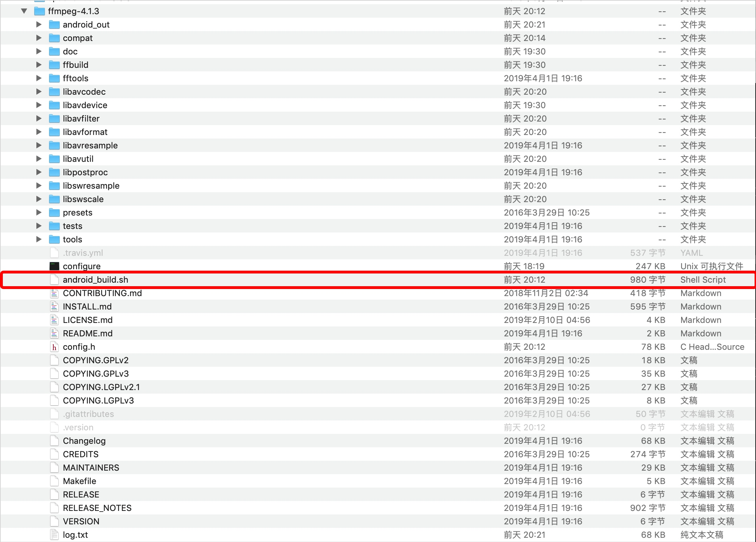756x542 pixels.
Task: Select the compat folder icon
Action: coord(54,38)
